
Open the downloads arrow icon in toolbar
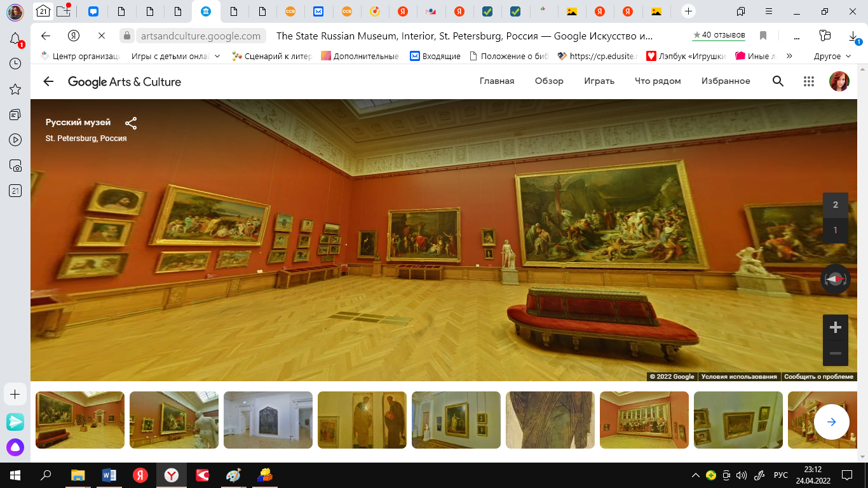point(853,36)
